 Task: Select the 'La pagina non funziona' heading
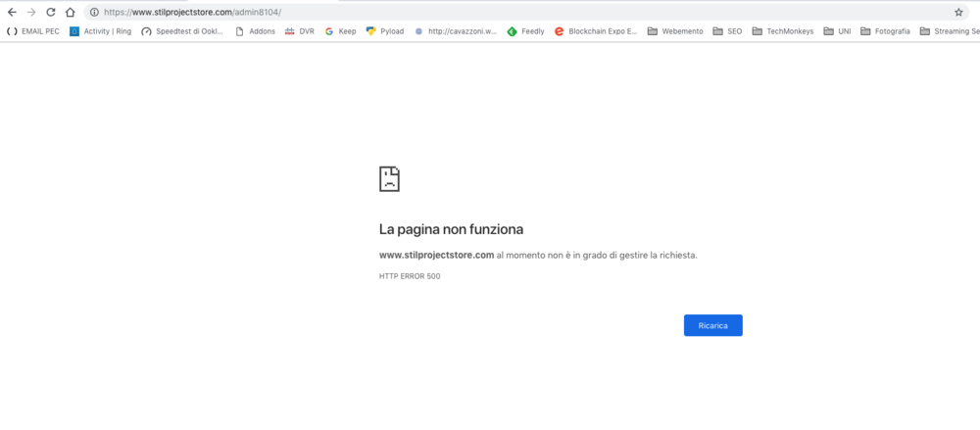(x=451, y=229)
